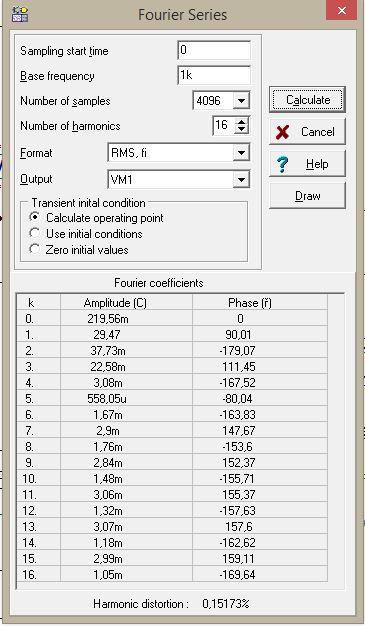Select Calculate operating point radio button
The width and height of the screenshot is (365, 626).
point(35,218)
